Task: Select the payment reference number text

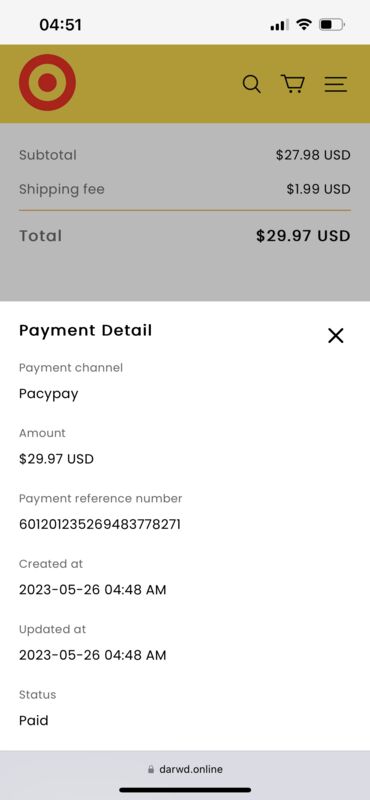Action: pos(100,524)
